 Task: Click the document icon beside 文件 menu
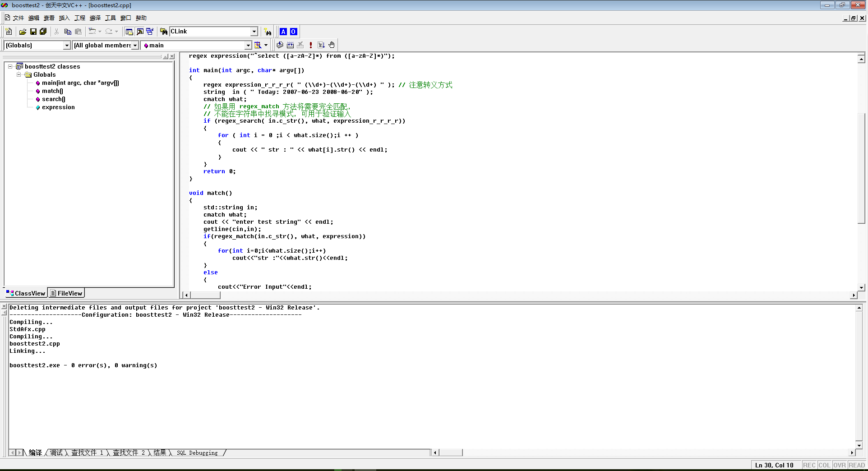7,18
